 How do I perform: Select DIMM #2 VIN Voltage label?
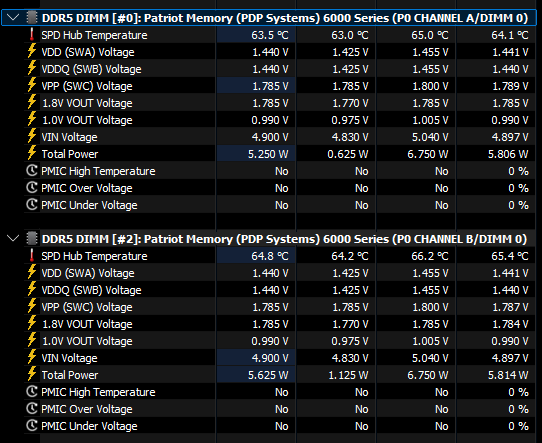[69, 358]
